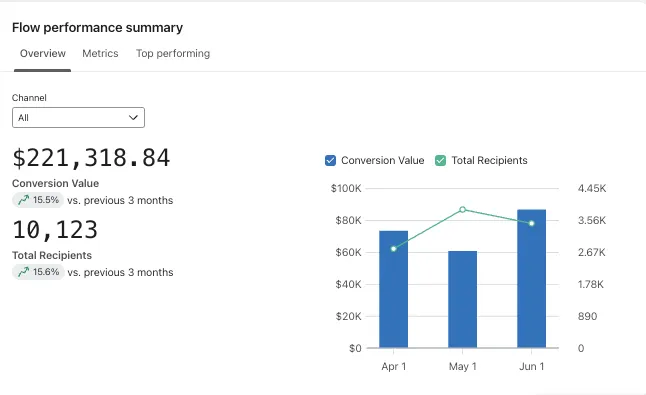The height and width of the screenshot is (395, 646).
Task: Click the May 1 blue bar
Action: click(462, 299)
